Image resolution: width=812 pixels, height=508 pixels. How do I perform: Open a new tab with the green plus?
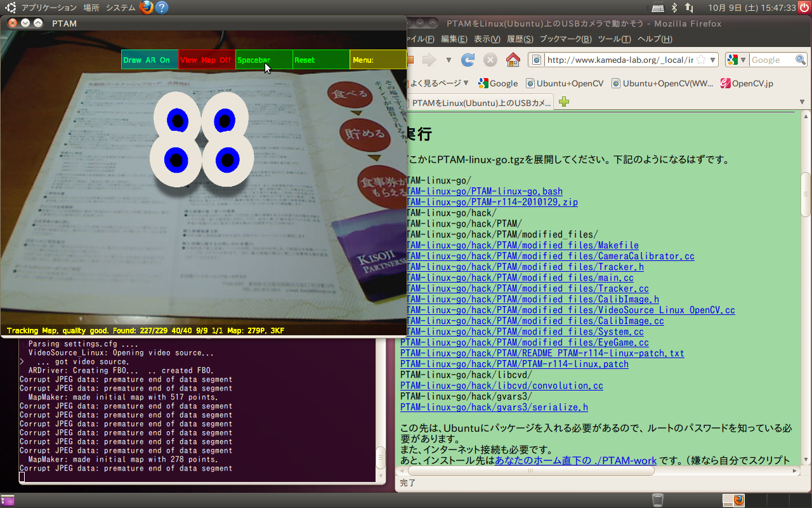coord(564,102)
